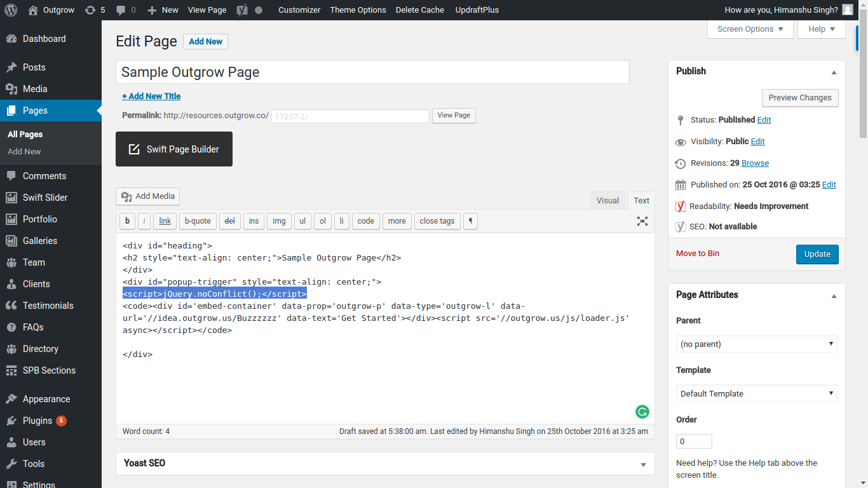Click Add New next to Edit Page
Screen dimensions: 868x488
[205, 41]
